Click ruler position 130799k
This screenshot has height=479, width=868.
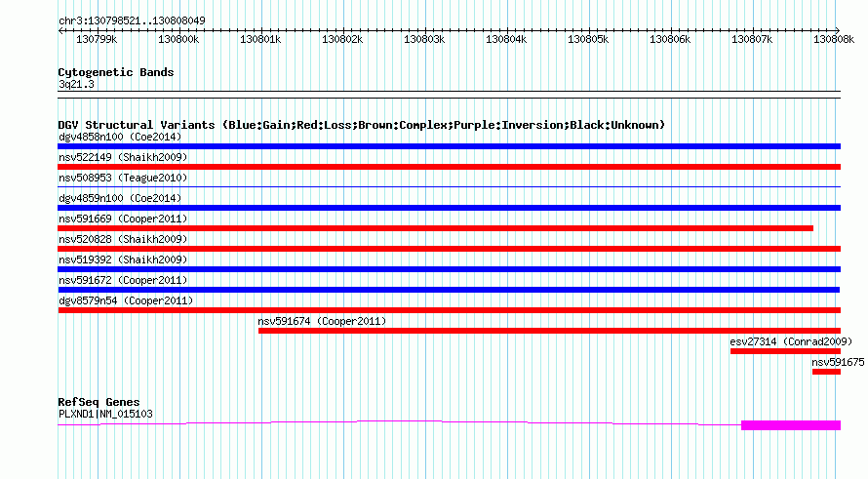click(x=97, y=39)
